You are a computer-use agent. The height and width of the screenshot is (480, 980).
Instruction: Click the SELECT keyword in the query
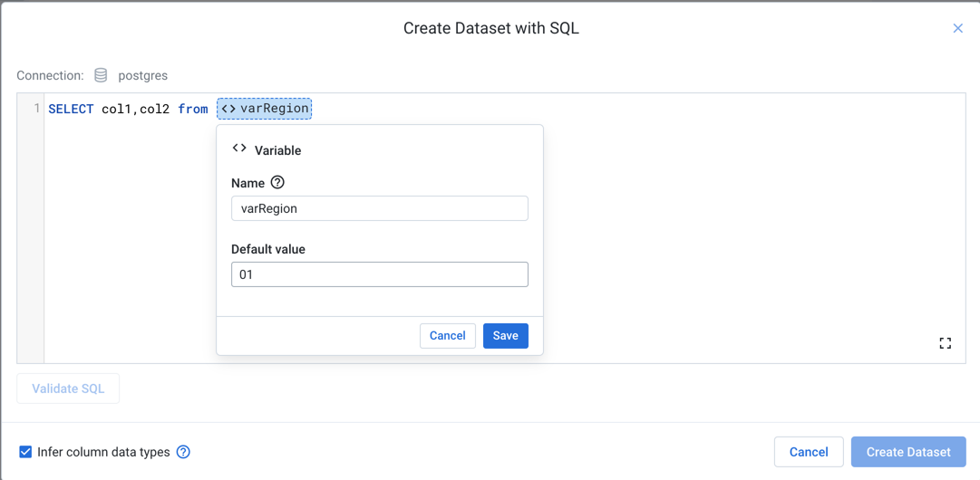(71, 109)
